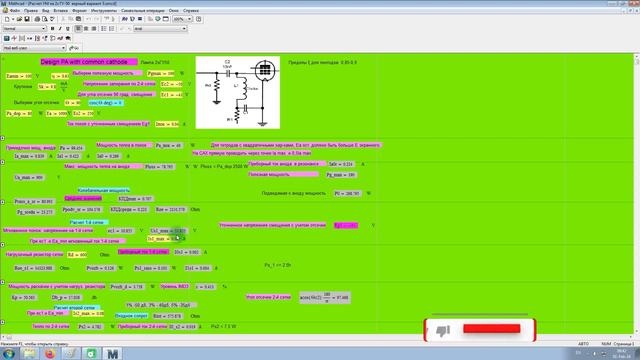Click the Calculate (equals) icon

[140, 19]
